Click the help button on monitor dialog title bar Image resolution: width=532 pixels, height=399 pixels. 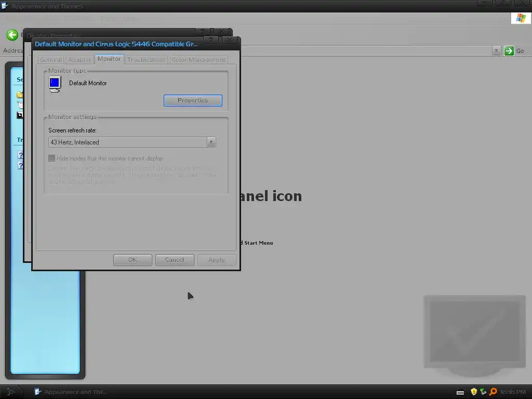click(x=211, y=40)
